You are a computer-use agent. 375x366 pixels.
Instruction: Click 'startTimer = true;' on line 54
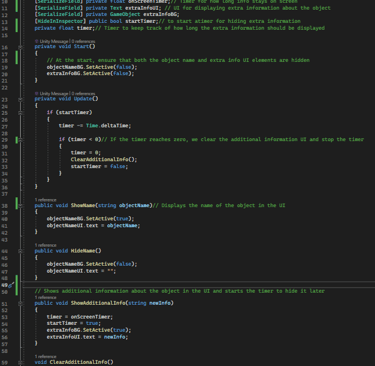(74, 323)
